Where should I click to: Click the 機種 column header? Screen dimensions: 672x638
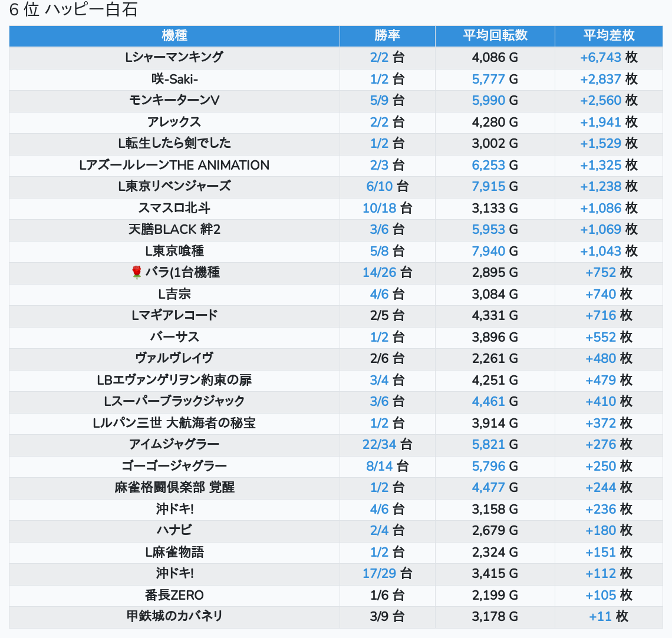(174, 35)
